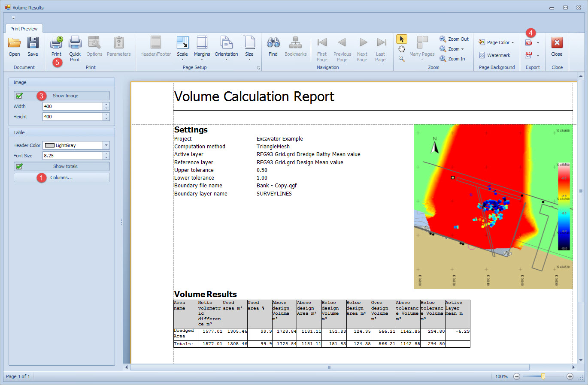This screenshot has width=588, height=385.
Task: Save the document with floppy icon
Action: [33, 43]
